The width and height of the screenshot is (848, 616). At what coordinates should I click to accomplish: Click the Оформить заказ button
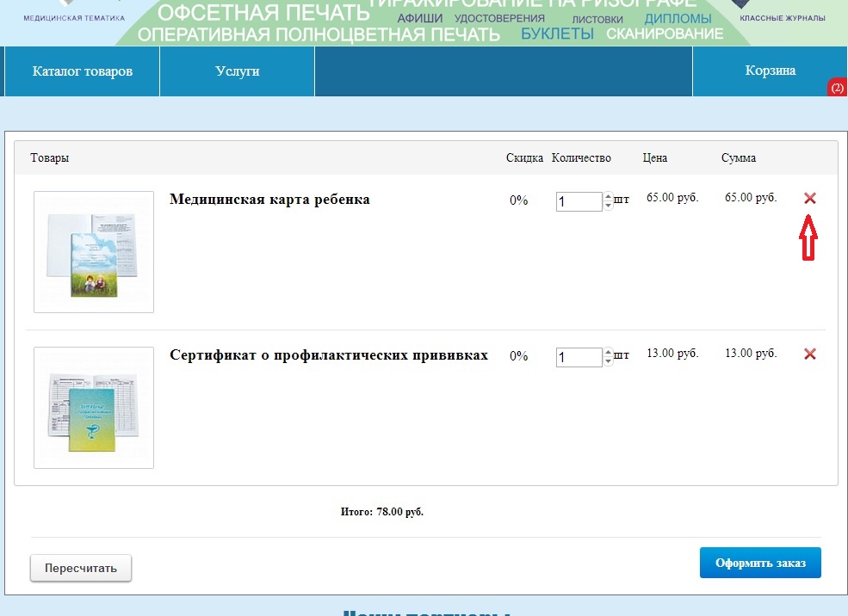point(760,563)
